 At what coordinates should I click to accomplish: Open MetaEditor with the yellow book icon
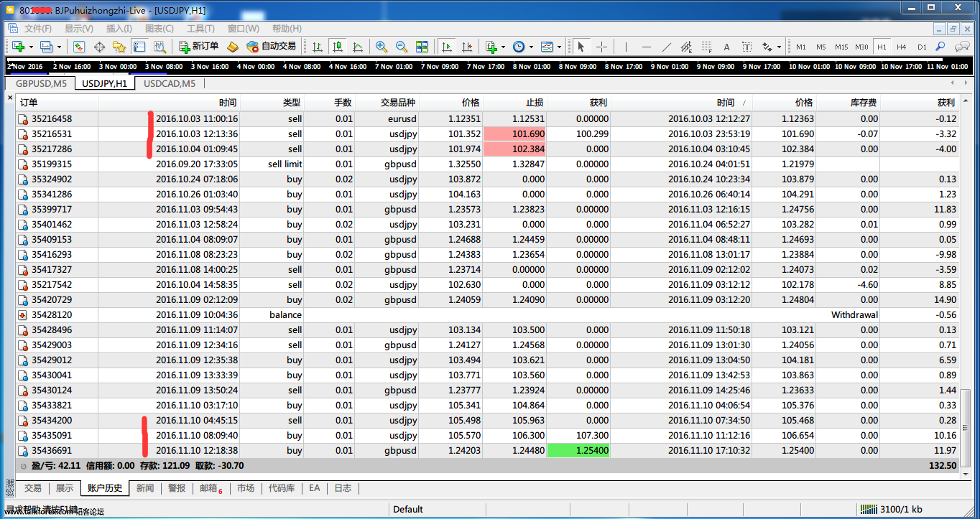coord(233,47)
